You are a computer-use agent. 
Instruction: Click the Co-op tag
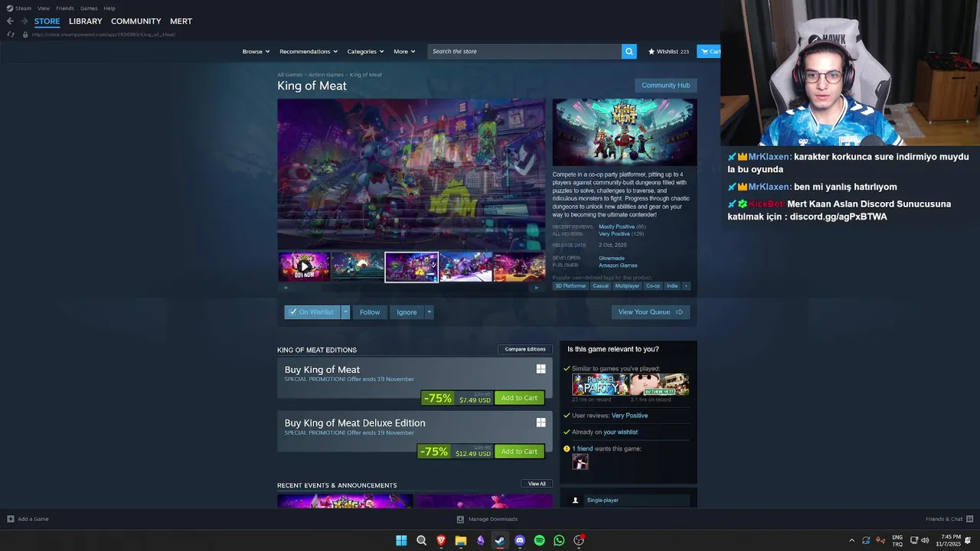pyautogui.click(x=653, y=286)
